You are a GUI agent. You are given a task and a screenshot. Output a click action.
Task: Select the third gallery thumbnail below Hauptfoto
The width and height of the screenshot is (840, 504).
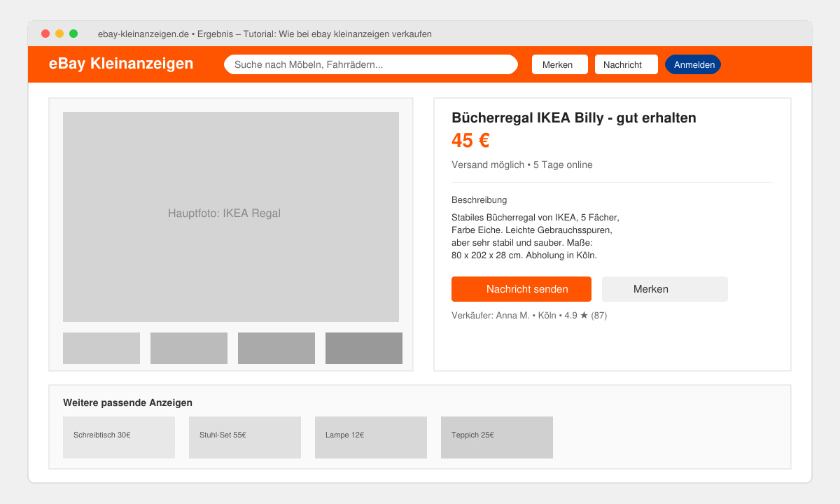coord(276,348)
